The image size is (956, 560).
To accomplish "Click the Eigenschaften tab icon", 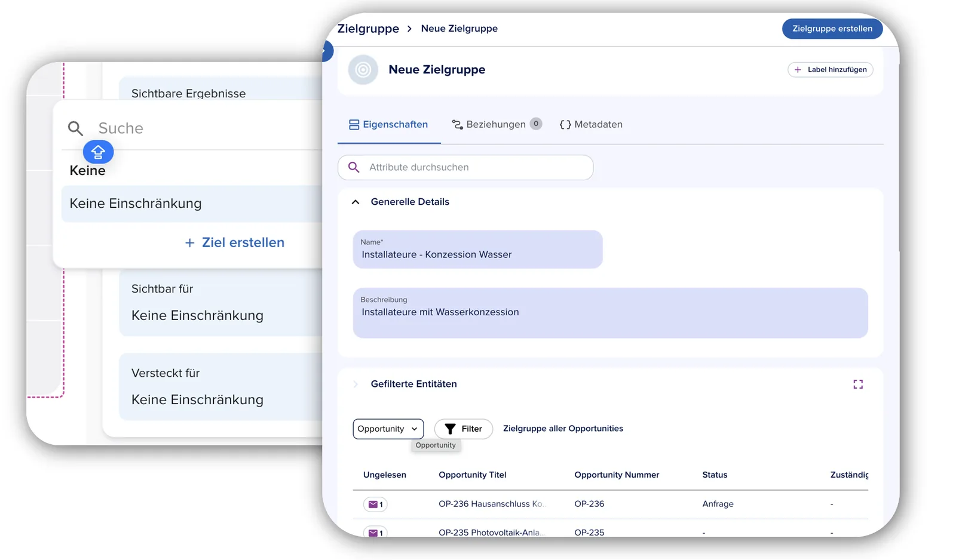I will coord(354,125).
